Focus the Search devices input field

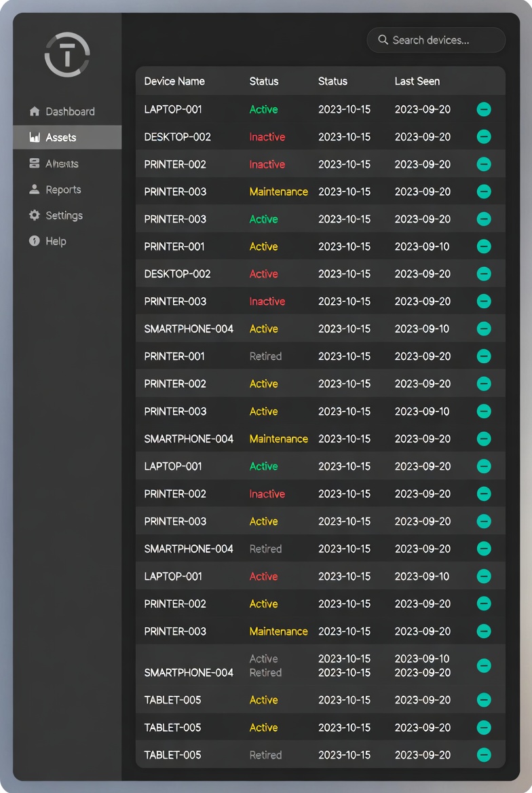coord(441,40)
